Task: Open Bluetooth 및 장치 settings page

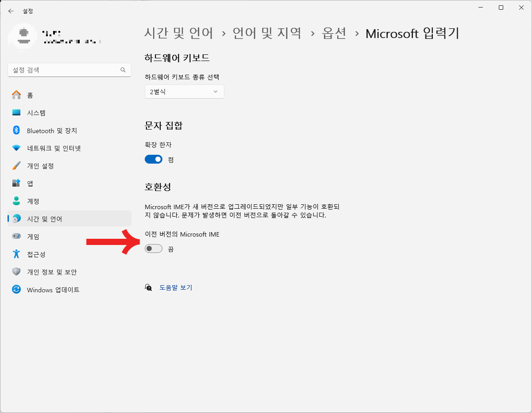Action: tap(69, 130)
